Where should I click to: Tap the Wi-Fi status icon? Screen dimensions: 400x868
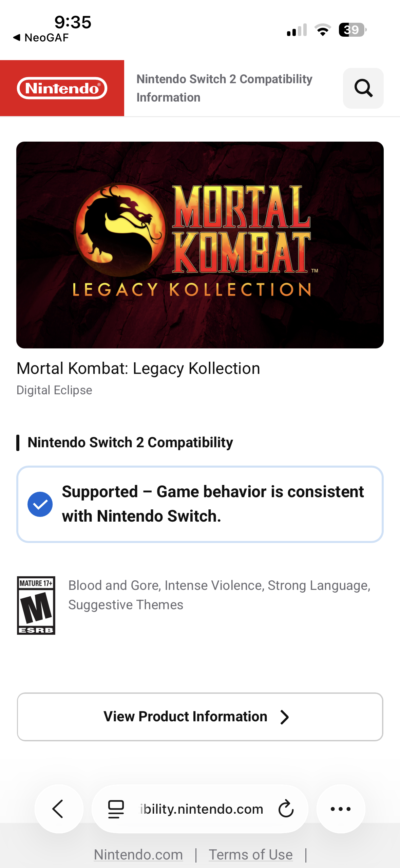pyautogui.click(x=323, y=30)
